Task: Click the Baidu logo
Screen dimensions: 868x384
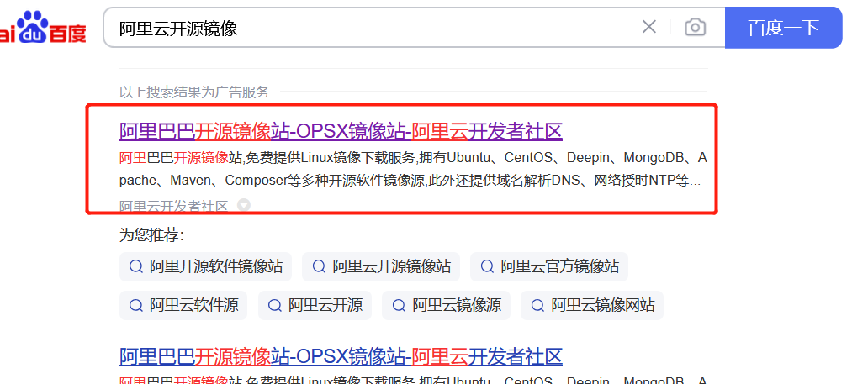Action: tap(43, 28)
